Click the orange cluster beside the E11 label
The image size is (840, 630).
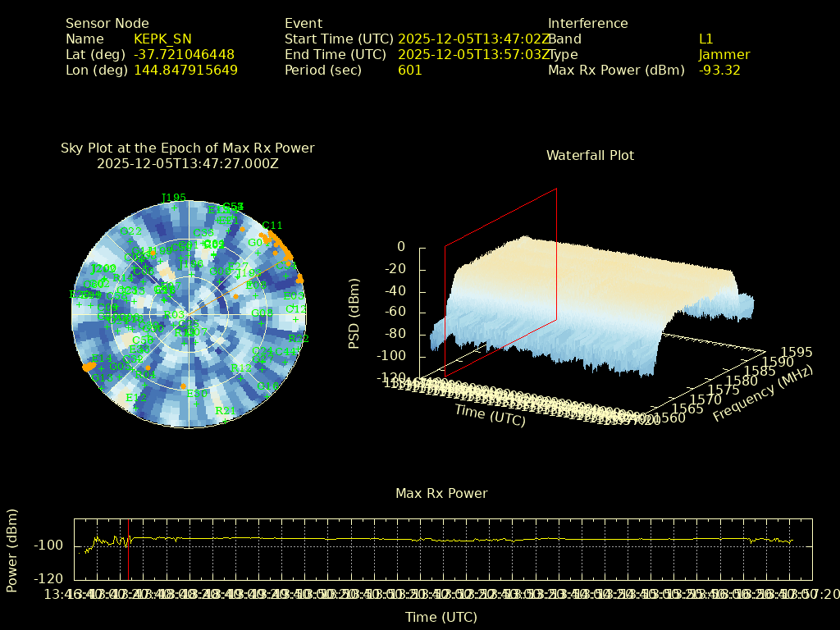(x=88, y=367)
